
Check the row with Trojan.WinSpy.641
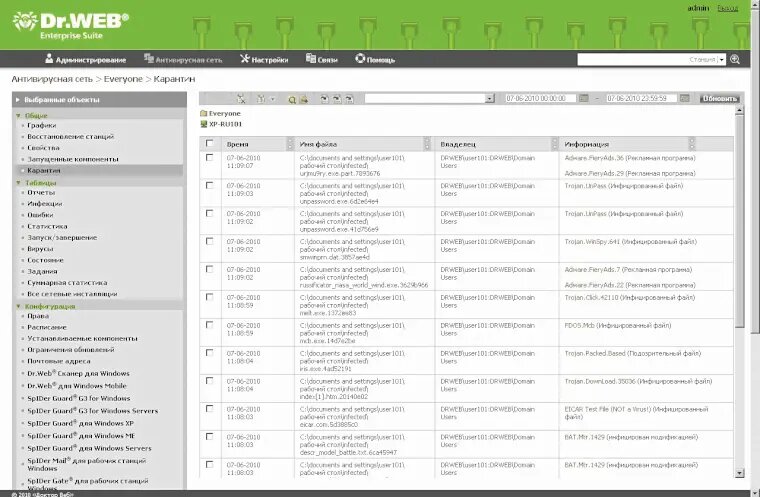point(209,241)
